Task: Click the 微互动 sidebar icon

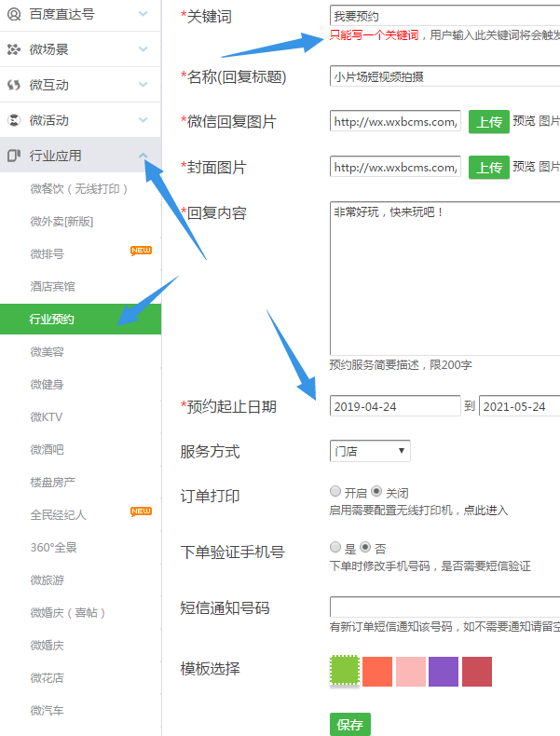Action: tap(13, 85)
